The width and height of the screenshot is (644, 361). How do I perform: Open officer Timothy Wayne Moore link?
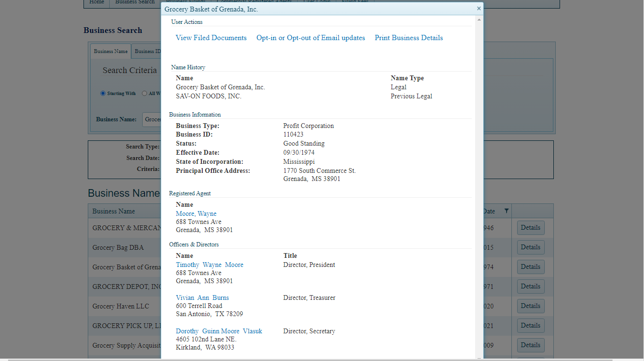point(209,265)
